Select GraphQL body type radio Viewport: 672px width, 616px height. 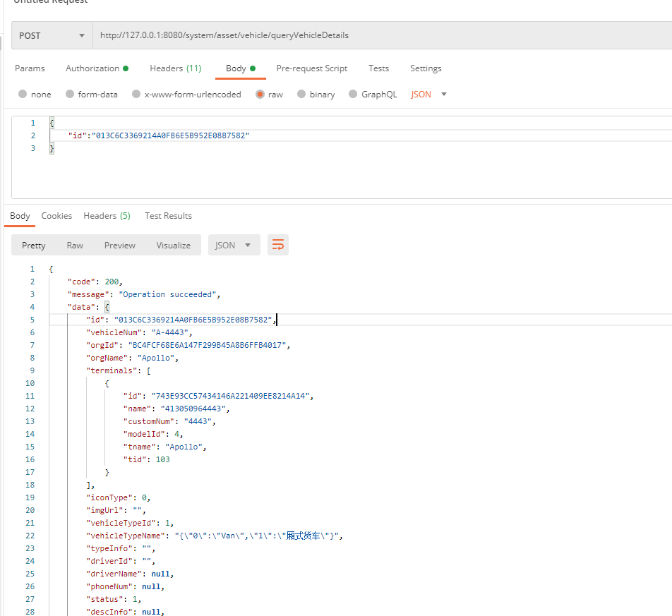353,94
